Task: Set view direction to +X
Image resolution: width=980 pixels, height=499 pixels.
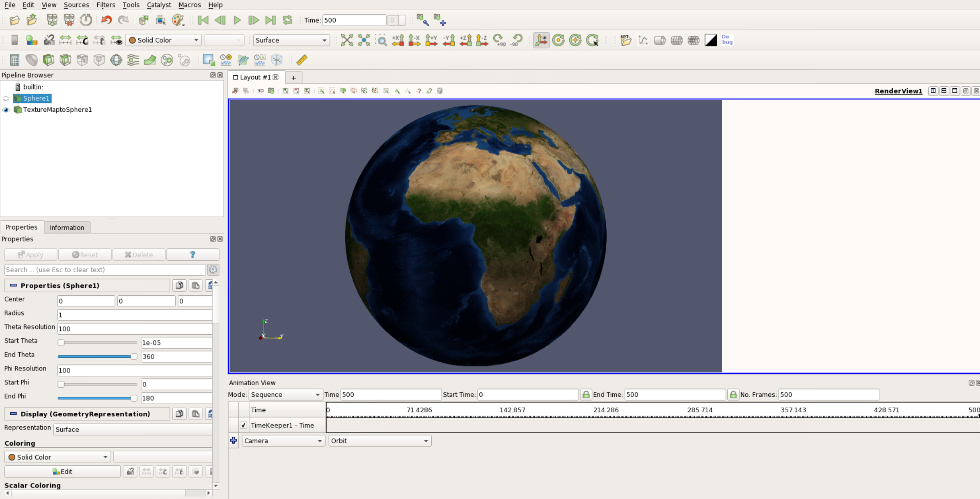Action: tap(398, 40)
